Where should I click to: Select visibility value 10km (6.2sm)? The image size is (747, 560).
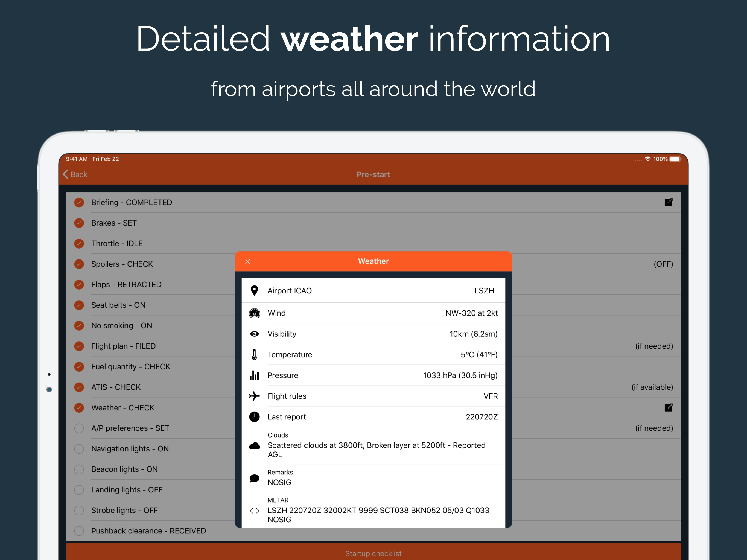click(474, 334)
